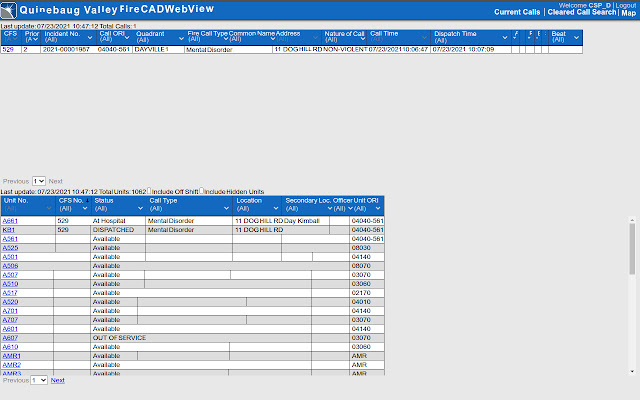Go to Next page of units list
Viewport: 640px width, 400px height.
pyautogui.click(x=58, y=380)
